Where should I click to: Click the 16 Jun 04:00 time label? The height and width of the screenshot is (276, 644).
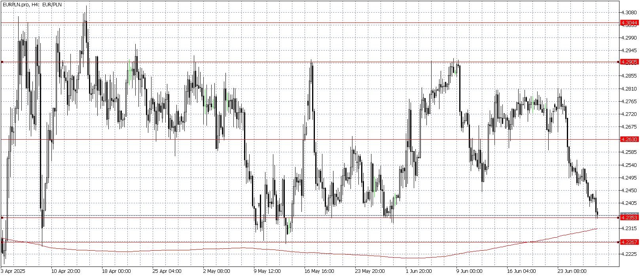(521, 271)
